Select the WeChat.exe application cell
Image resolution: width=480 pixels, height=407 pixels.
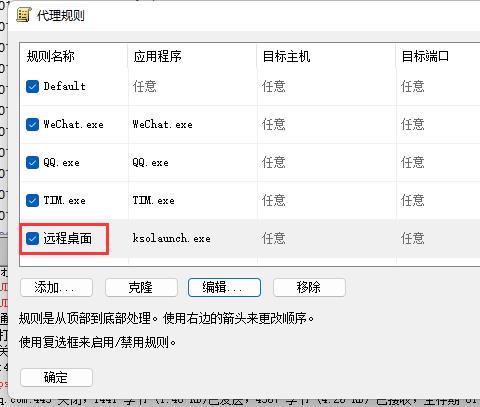click(162, 124)
